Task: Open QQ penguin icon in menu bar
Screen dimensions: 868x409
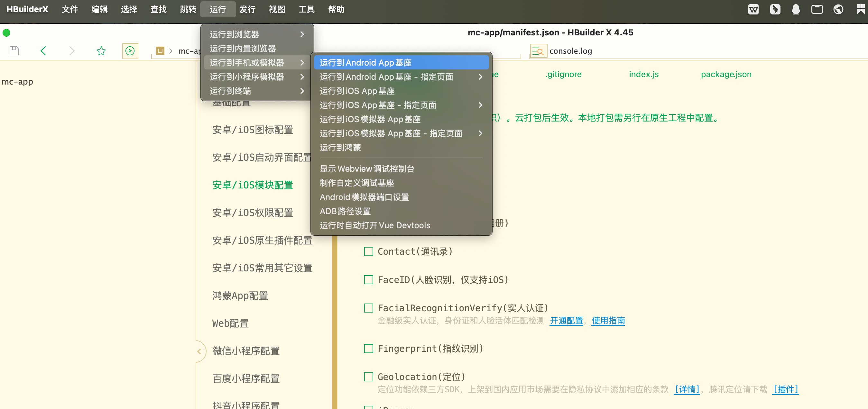Action: 796,9
